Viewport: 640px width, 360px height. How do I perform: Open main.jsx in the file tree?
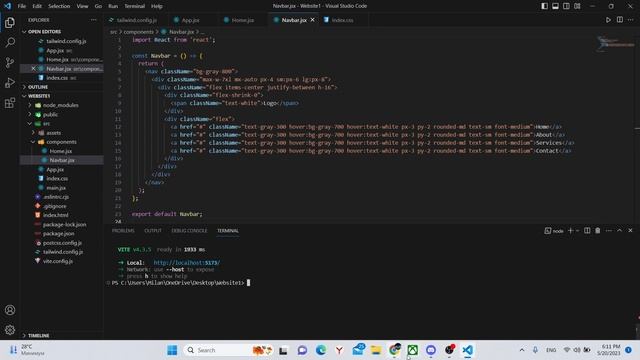pos(61,188)
